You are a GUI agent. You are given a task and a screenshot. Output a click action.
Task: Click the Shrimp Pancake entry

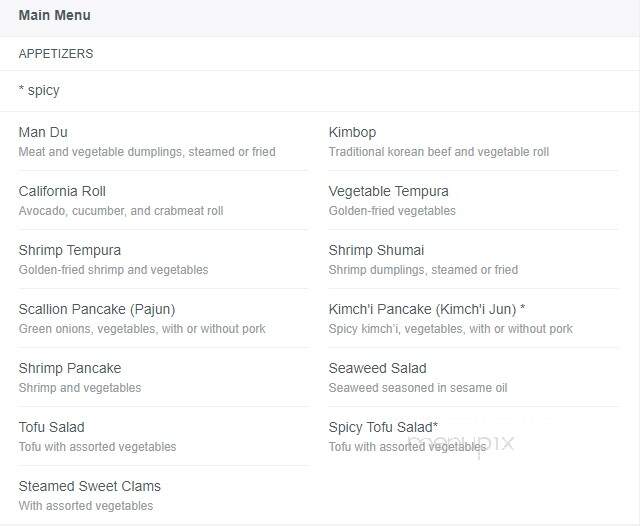70,368
